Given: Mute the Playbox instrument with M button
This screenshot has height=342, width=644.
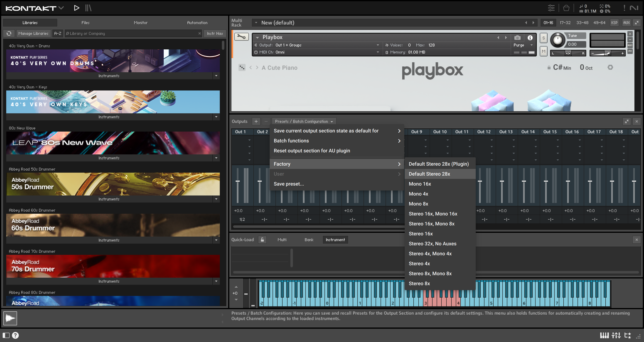Looking at the screenshot, I should click(543, 51).
